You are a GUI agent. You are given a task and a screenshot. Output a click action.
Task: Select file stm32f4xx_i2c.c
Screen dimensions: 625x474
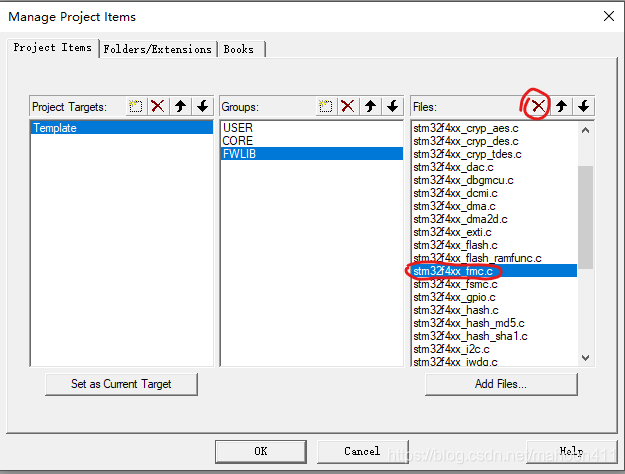pos(495,349)
